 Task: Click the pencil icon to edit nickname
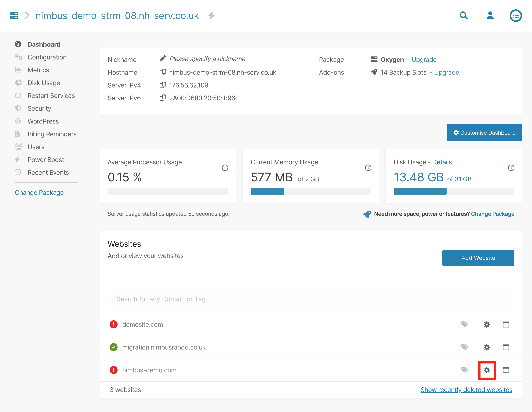[163, 59]
